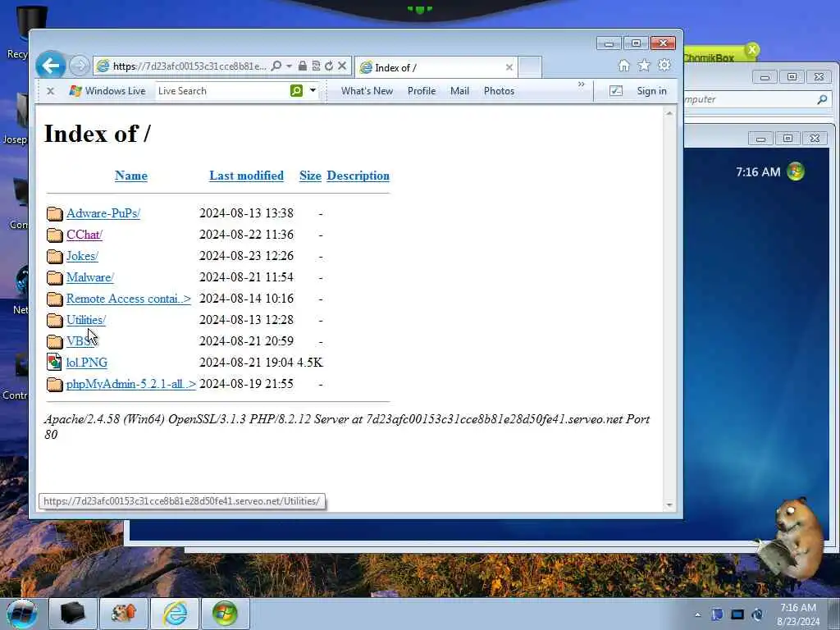The height and width of the screenshot is (630, 840).
Task: Open Profile in Windows Live toolbar
Action: click(x=422, y=91)
